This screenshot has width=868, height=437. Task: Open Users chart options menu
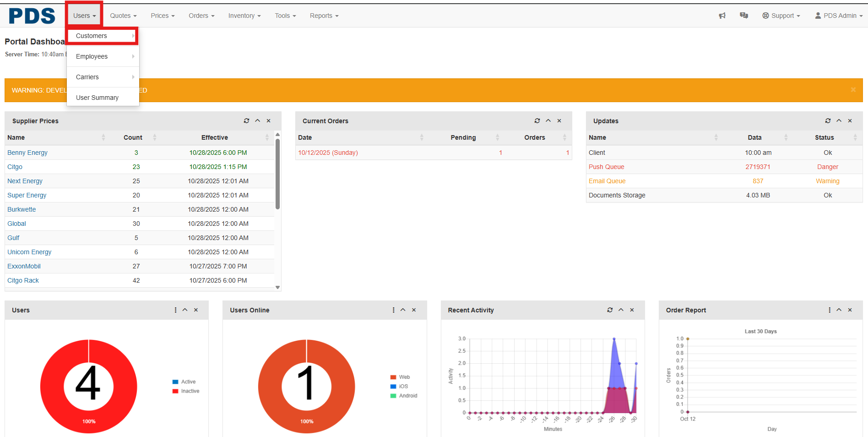[175, 310]
